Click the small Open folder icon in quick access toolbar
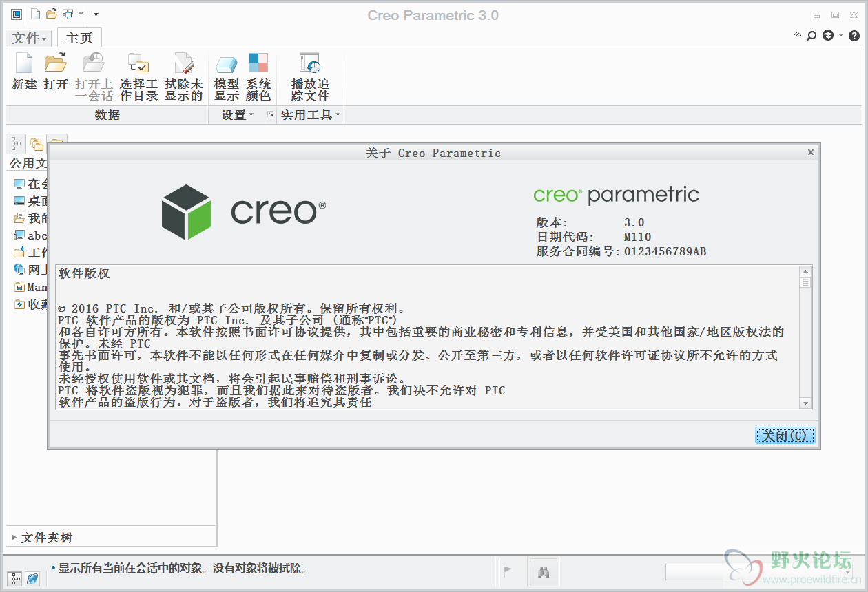868x592 pixels. point(52,14)
